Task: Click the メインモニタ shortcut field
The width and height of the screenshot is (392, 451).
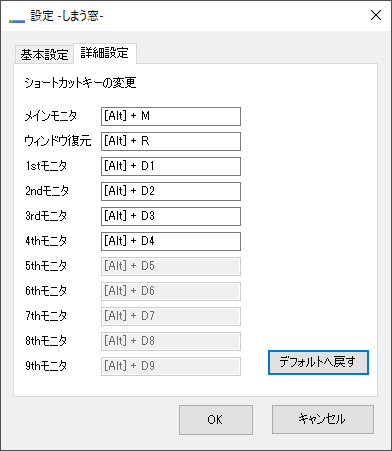Action: [171, 116]
